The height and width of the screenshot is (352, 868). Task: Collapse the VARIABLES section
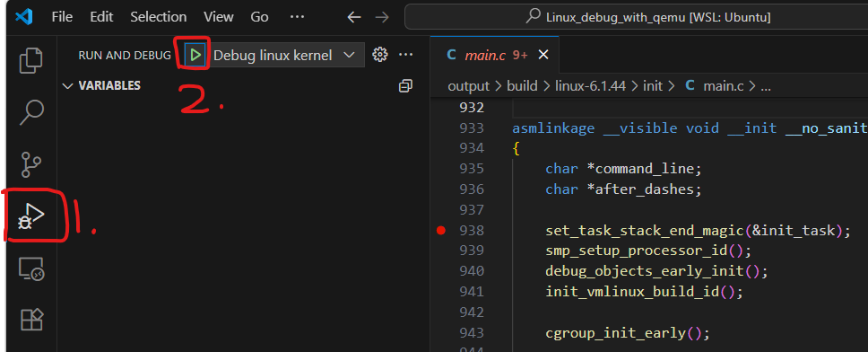point(68,86)
